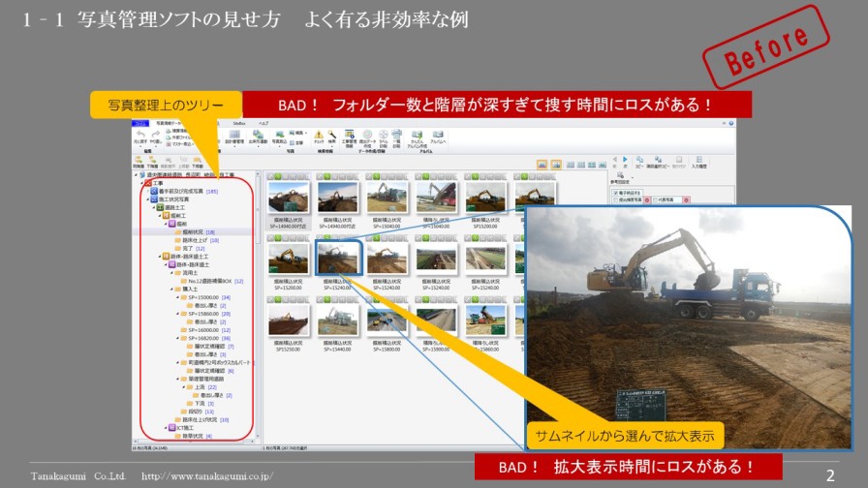The width and height of the screenshot is (868, 488).
Task: Open 工事管理情報 from the ribbon
Action: click(350, 136)
